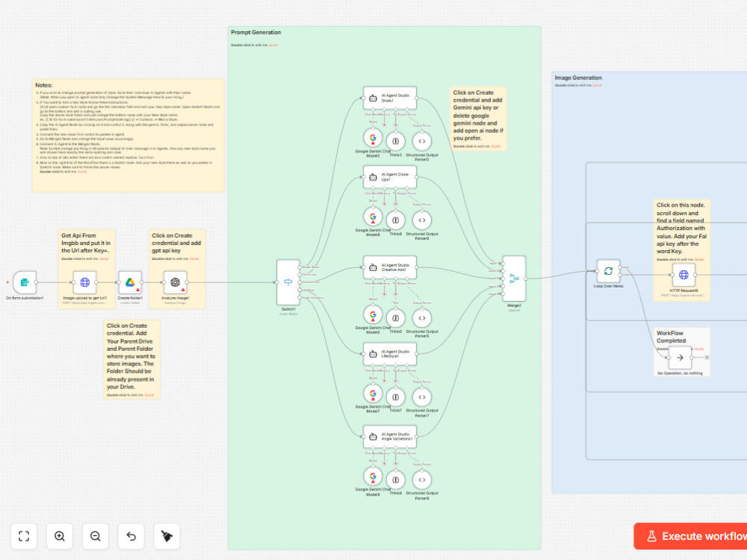This screenshot has height=560, width=747.
Task: Click the Gemini api key instructions note
Action: pos(478,115)
